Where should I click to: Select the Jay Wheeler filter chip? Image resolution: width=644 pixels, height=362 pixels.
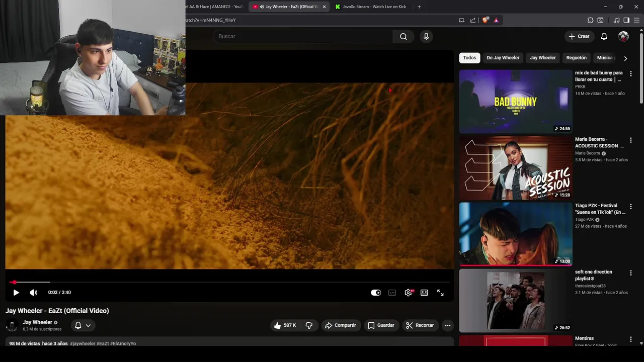point(542,58)
